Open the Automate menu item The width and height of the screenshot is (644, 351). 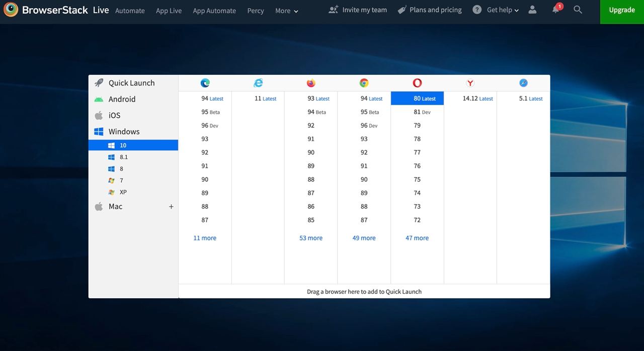coord(130,11)
